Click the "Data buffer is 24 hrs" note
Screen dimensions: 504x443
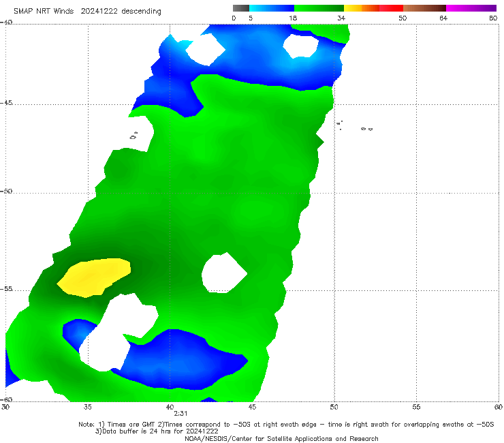157,431
